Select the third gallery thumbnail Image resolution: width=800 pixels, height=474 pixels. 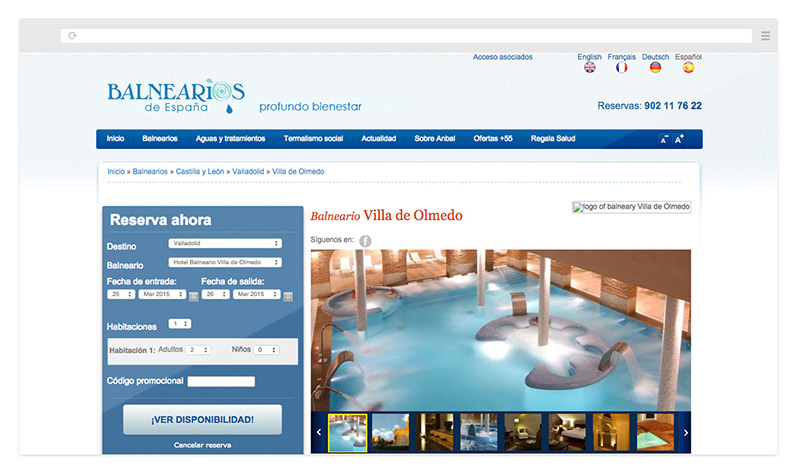[x=435, y=433]
